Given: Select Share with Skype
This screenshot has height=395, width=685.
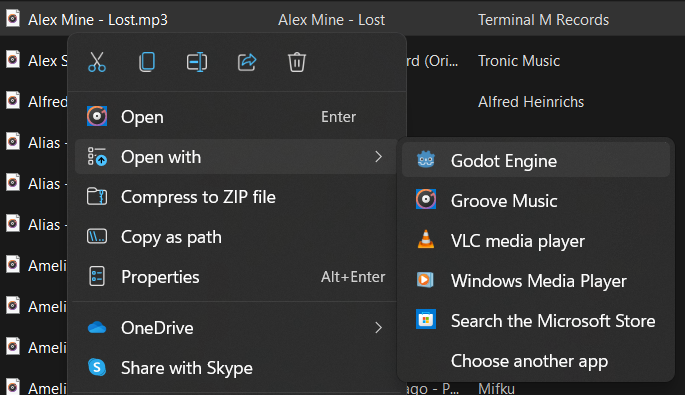Looking at the screenshot, I should [x=236, y=368].
